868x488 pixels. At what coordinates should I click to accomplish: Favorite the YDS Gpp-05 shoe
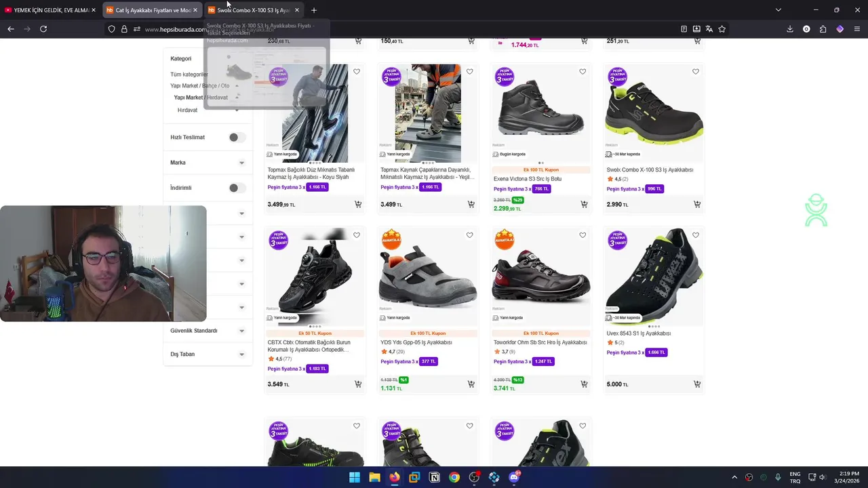point(469,235)
